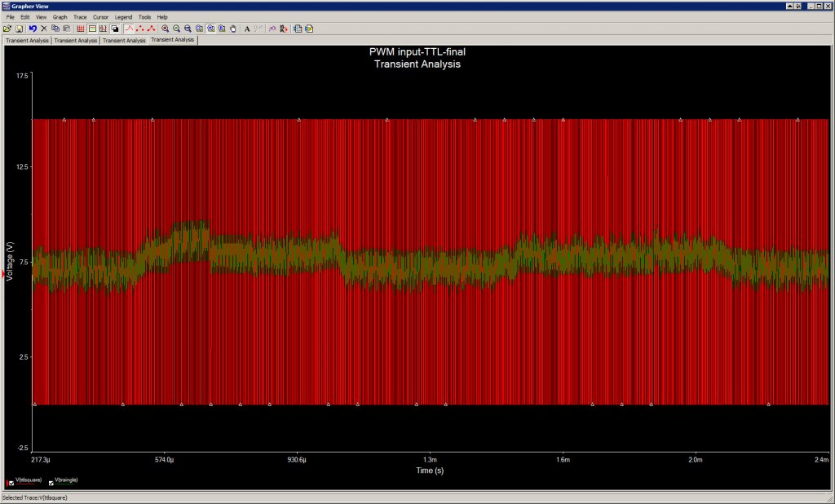Screen dimensions: 835x504
Task: Open the Edit menu
Action: (25, 17)
